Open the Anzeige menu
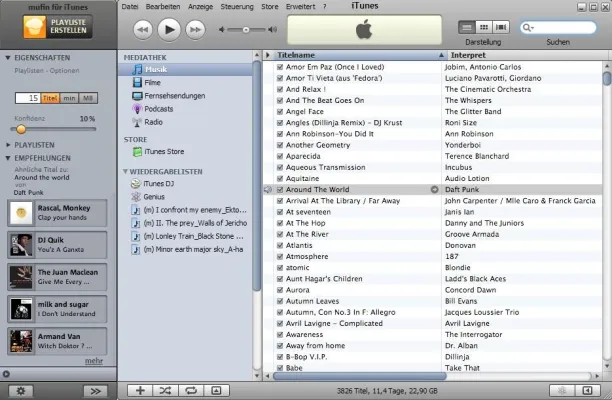The height and width of the screenshot is (400, 612). click(200, 7)
